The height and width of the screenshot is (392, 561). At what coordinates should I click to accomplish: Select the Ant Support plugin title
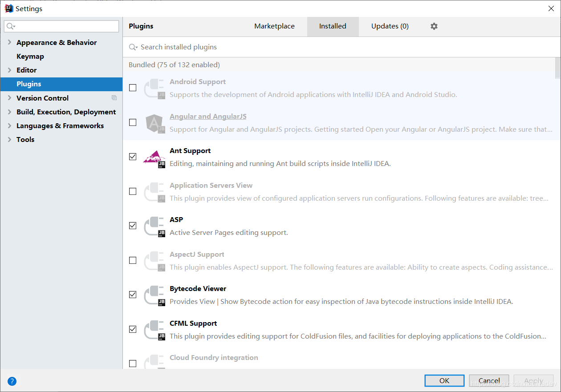[190, 150]
